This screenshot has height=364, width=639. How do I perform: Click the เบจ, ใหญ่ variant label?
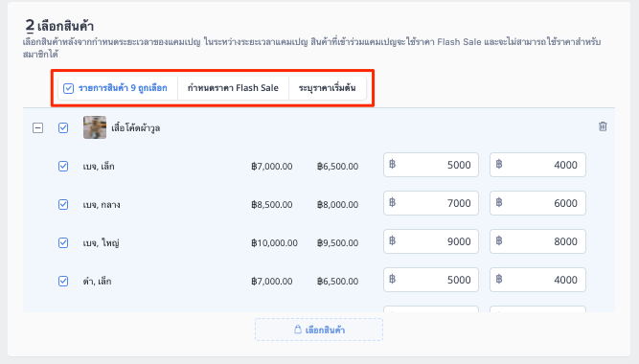click(x=101, y=243)
